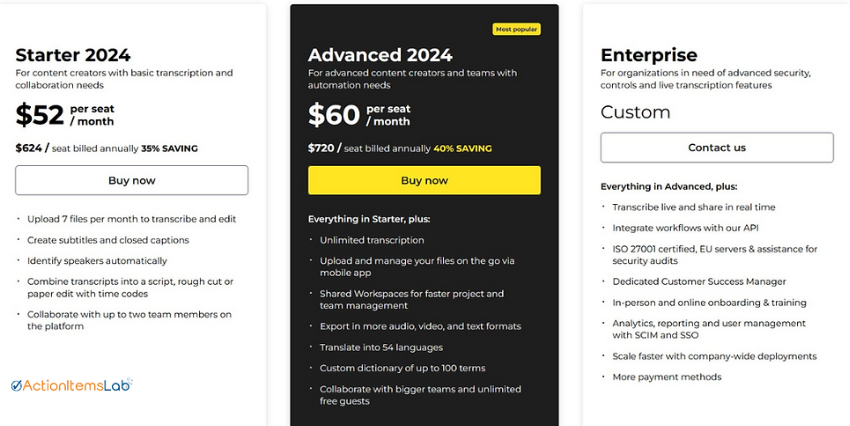Contact us about Enterprise plan
Screen dimensions: 850x426
click(x=717, y=147)
